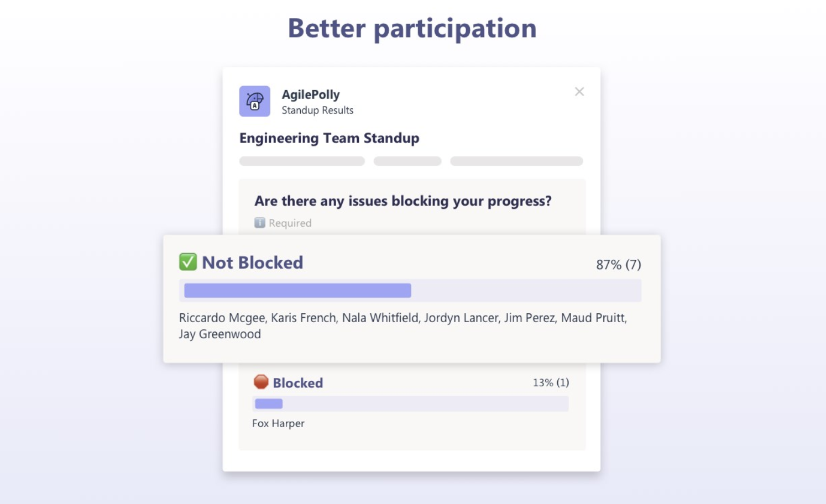
Task: Open the Engineering Team Standup title
Action: pyautogui.click(x=329, y=138)
